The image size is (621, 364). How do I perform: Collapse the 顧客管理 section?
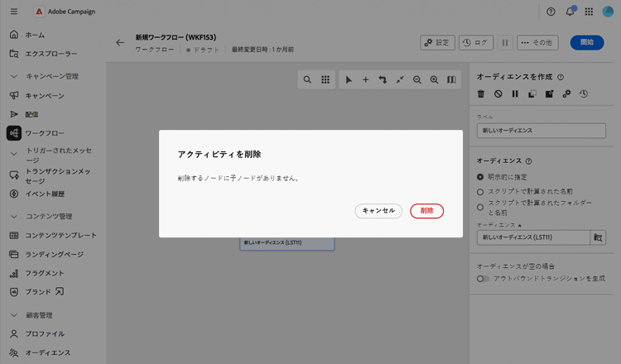(x=14, y=315)
